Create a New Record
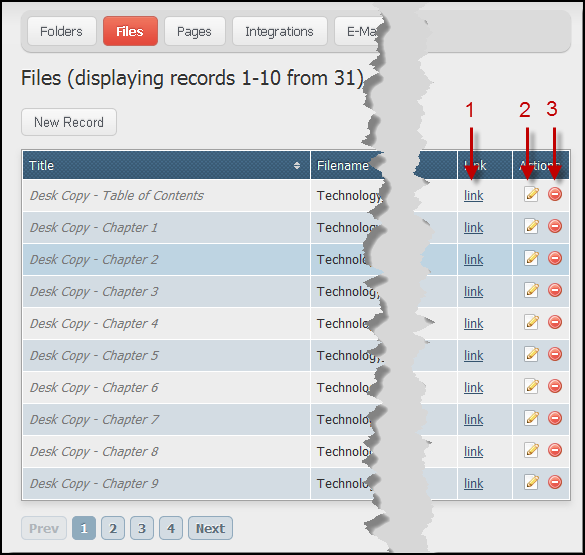The height and width of the screenshot is (555, 585). [69, 122]
